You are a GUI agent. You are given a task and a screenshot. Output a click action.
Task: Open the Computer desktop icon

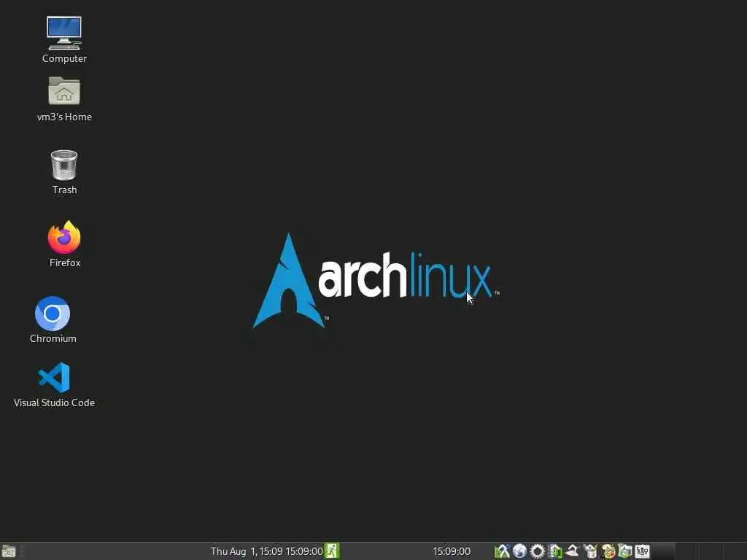point(64,33)
